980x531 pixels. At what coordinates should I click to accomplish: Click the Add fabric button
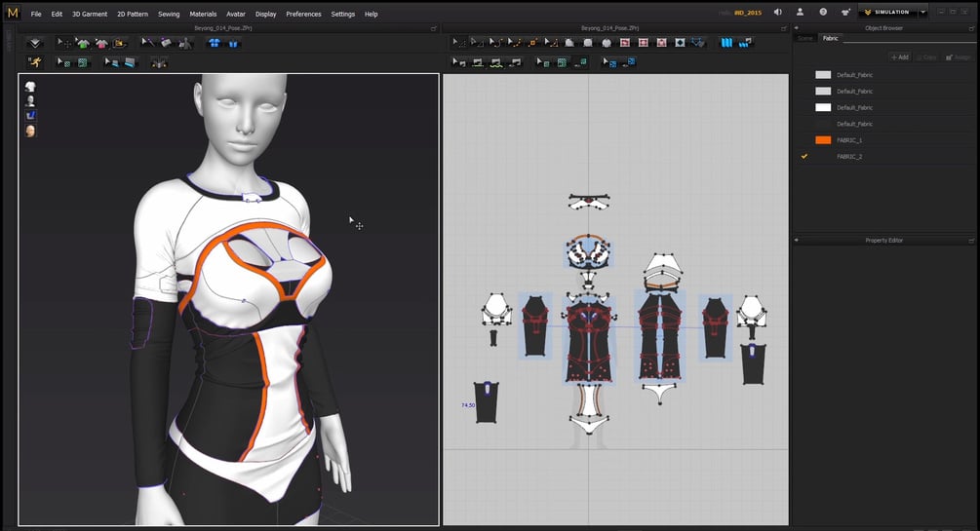coord(900,57)
